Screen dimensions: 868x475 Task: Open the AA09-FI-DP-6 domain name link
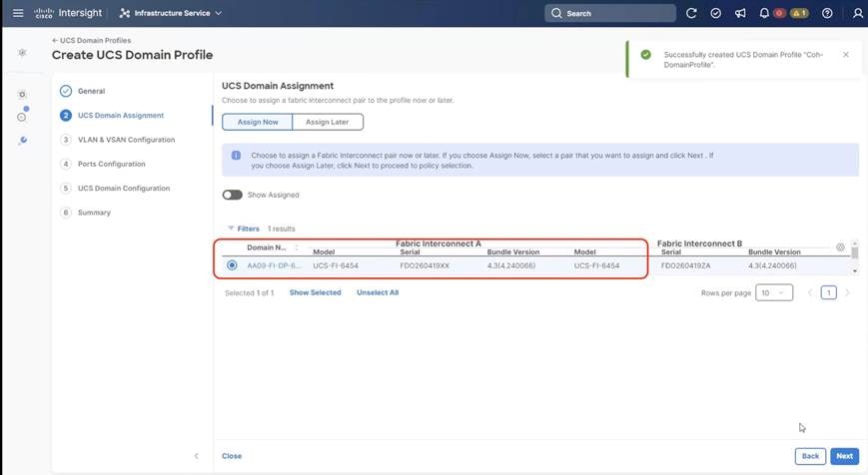[x=274, y=265]
